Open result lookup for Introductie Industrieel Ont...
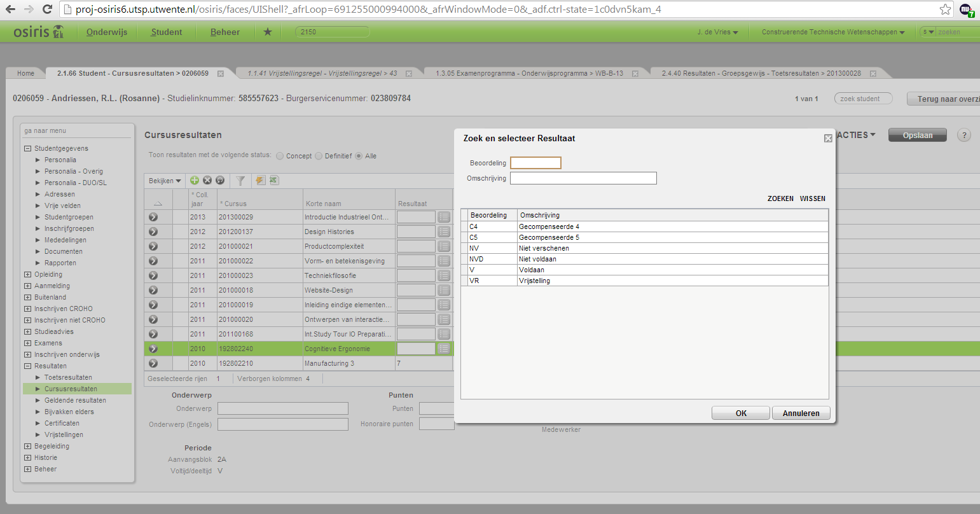 pyautogui.click(x=444, y=217)
